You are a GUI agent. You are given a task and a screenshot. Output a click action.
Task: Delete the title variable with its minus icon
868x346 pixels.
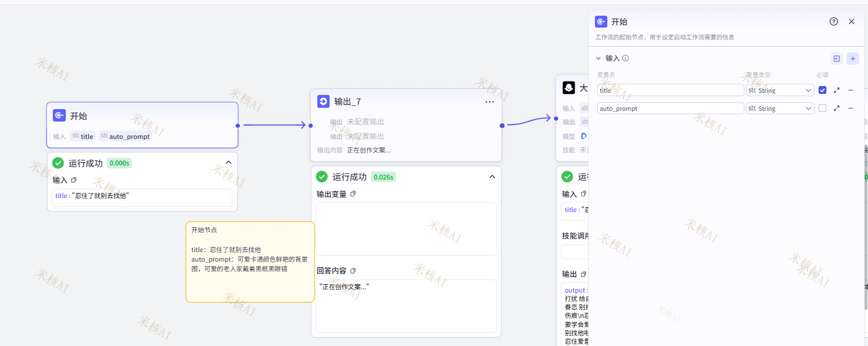click(851, 91)
